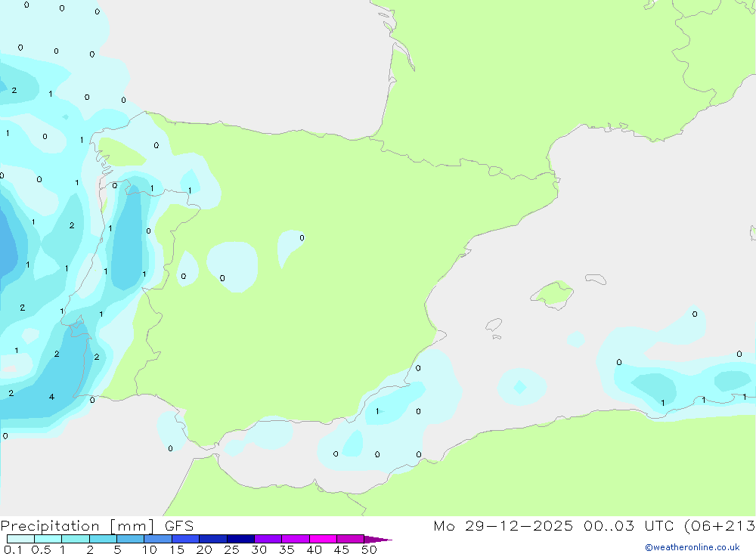The image size is (756, 554).
Task: Click the 0.5–1 mm legend color box
Action: tap(48, 539)
